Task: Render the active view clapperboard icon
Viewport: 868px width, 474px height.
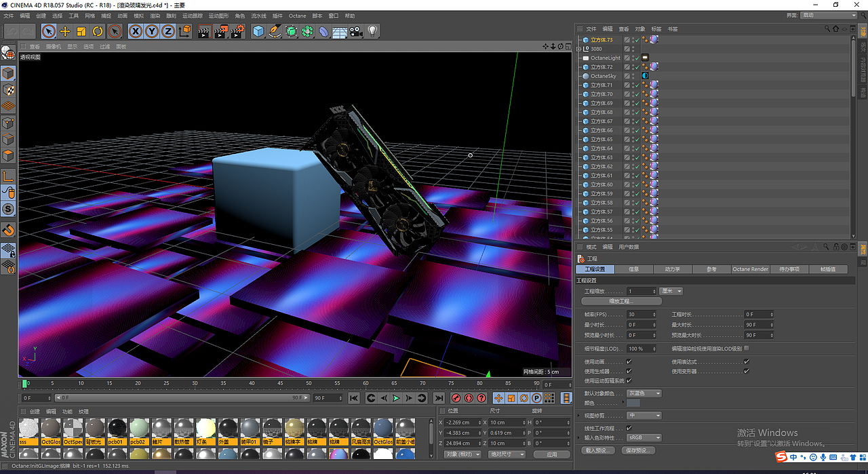Action: point(205,31)
